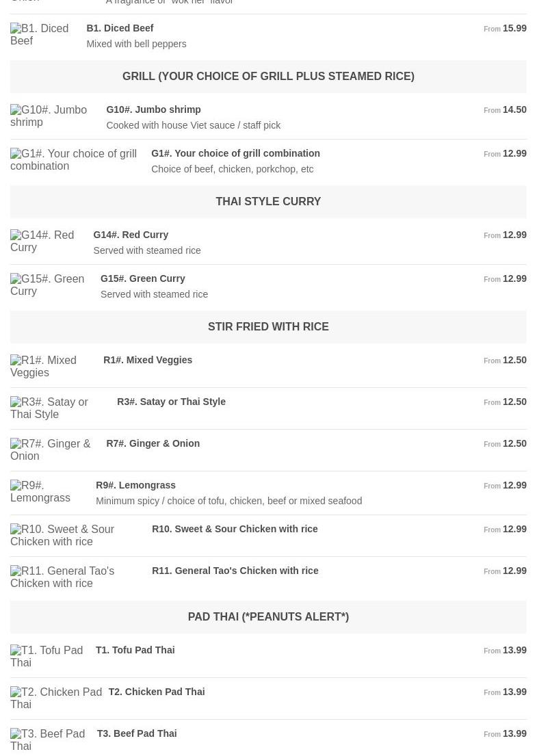The width and height of the screenshot is (537, 756).
Task: Click the 14.50 price for Jumbo shrimp
Action: [514, 109]
